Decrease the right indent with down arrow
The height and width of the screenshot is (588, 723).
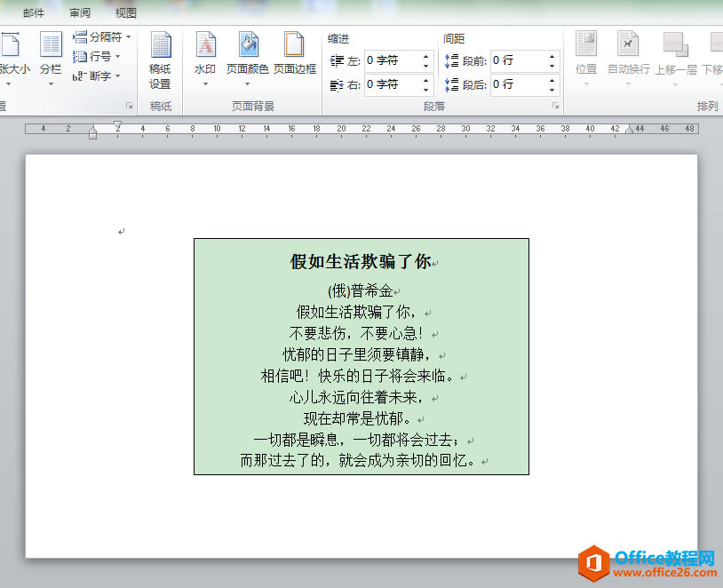pos(425,90)
